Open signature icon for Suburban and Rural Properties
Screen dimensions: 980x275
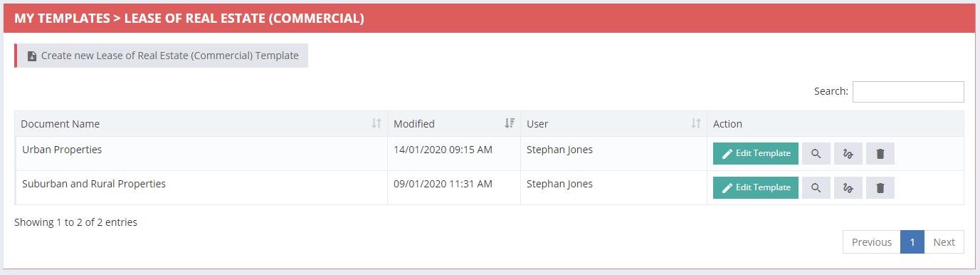click(x=848, y=187)
